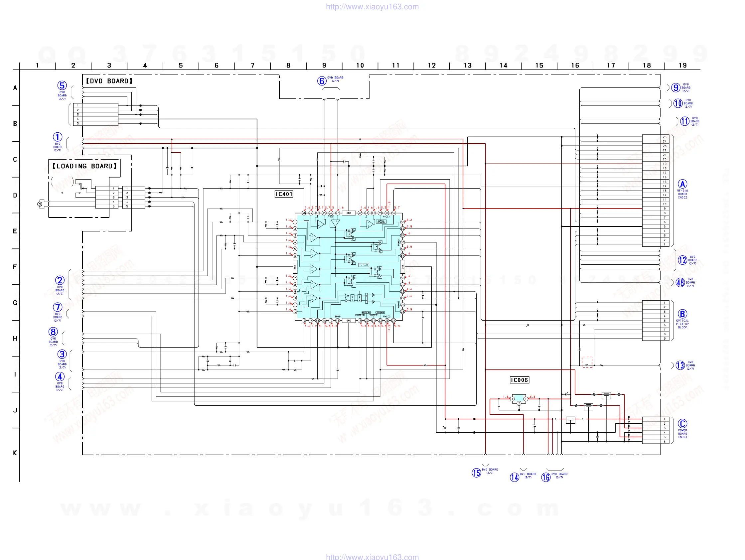
Task: Click the motor M symbol on loading board
Action: (x=40, y=204)
